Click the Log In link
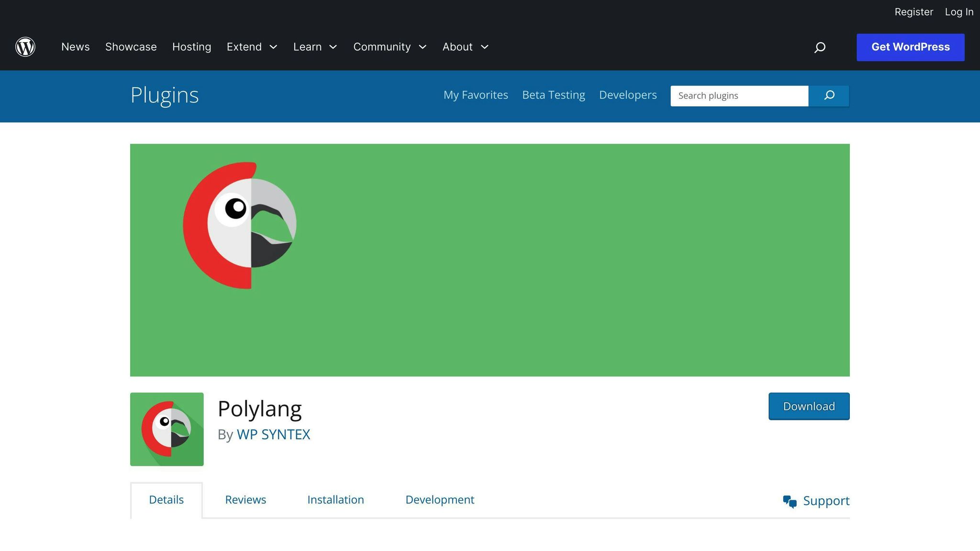Image resolution: width=980 pixels, height=551 pixels. point(959,12)
